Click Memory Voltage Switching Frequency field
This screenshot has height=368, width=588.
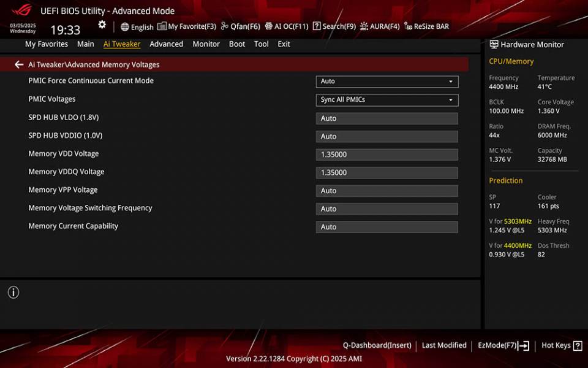(x=387, y=209)
